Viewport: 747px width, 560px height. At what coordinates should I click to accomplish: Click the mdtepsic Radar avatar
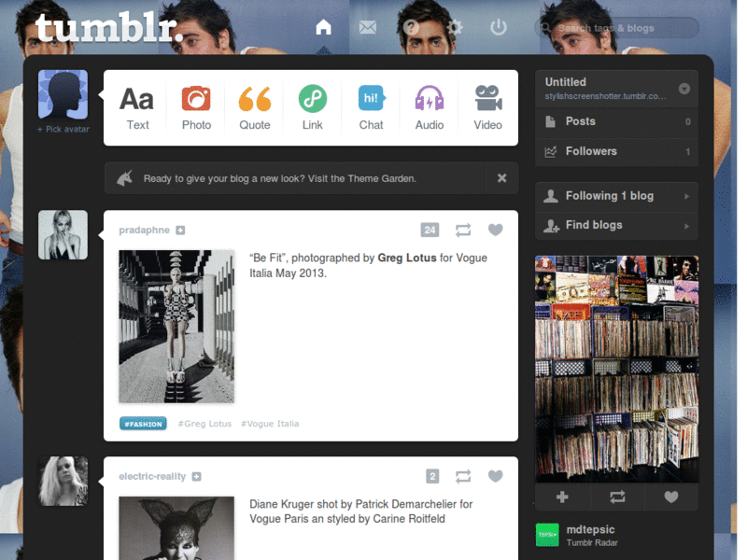click(547, 535)
